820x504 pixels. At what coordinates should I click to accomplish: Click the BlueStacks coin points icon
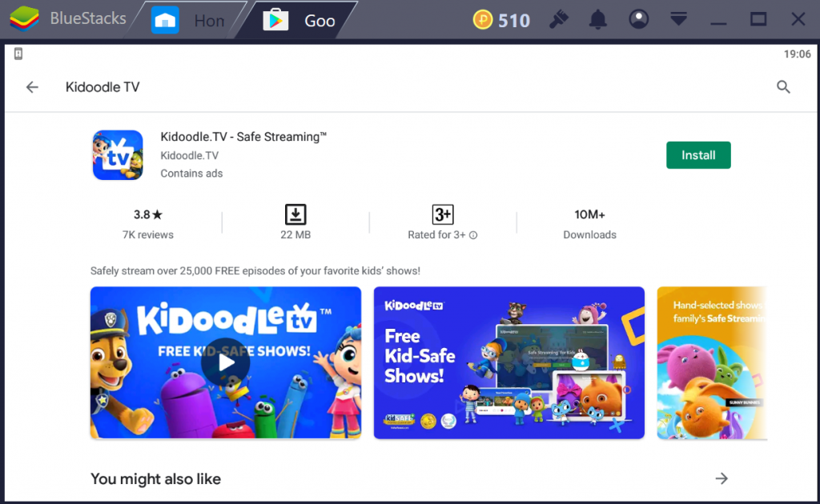tap(483, 20)
